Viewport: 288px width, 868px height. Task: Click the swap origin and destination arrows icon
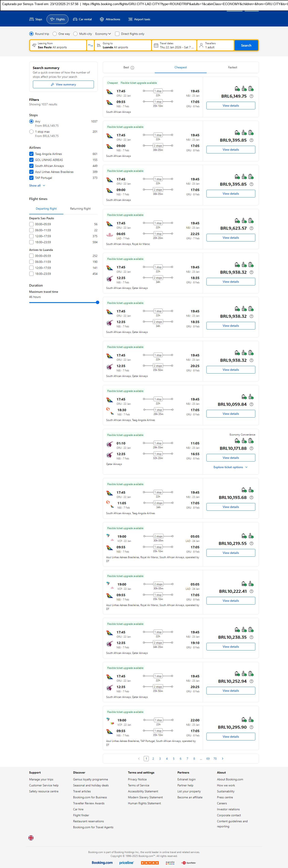(90, 46)
